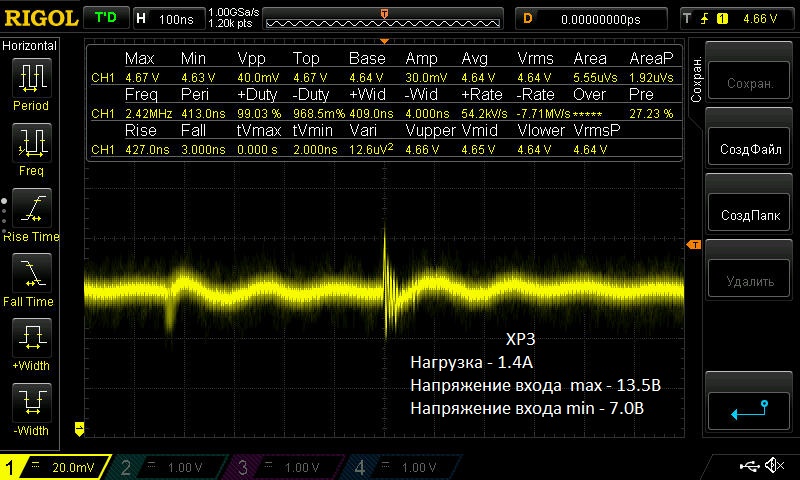Add the -Width measurement

tap(31, 404)
